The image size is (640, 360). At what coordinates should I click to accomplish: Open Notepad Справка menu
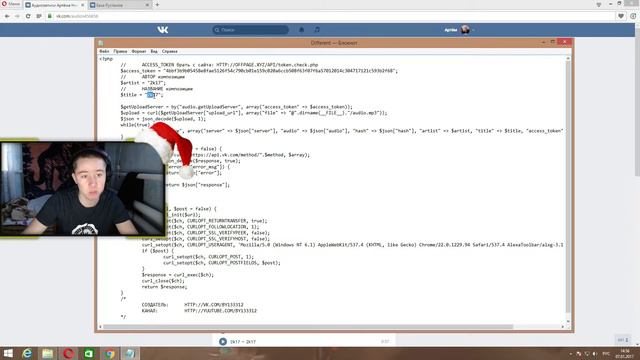pyautogui.click(x=169, y=51)
